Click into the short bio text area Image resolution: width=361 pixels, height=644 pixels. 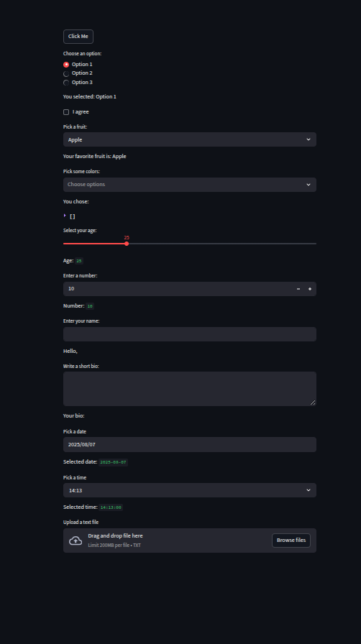click(190, 389)
